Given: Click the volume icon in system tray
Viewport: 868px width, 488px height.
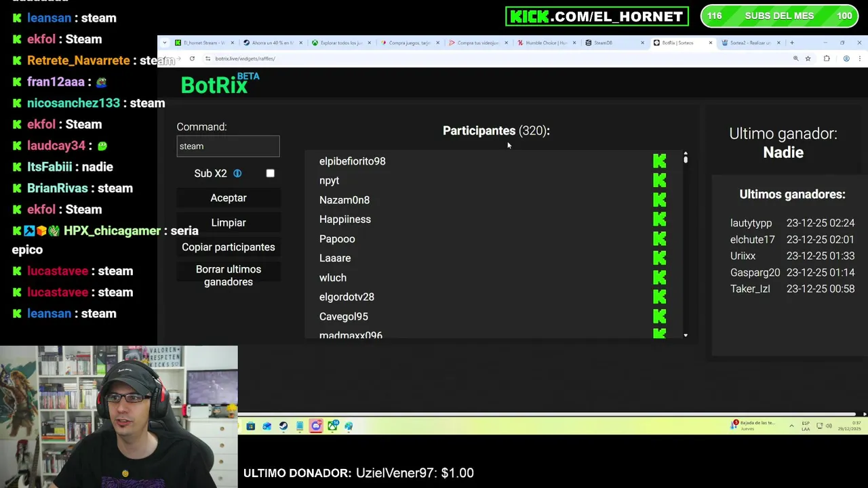Looking at the screenshot, I should (830, 426).
